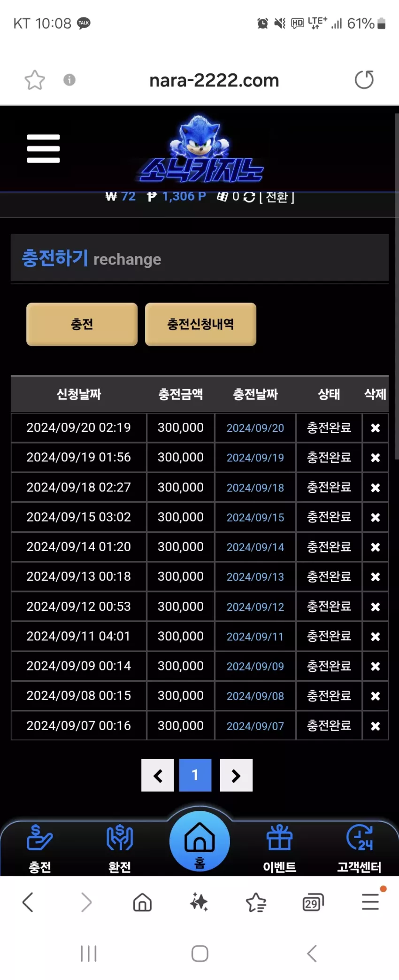This screenshot has height=980, width=399.
Task: Switch to the 충전신청내역 tab
Action: pyautogui.click(x=200, y=324)
